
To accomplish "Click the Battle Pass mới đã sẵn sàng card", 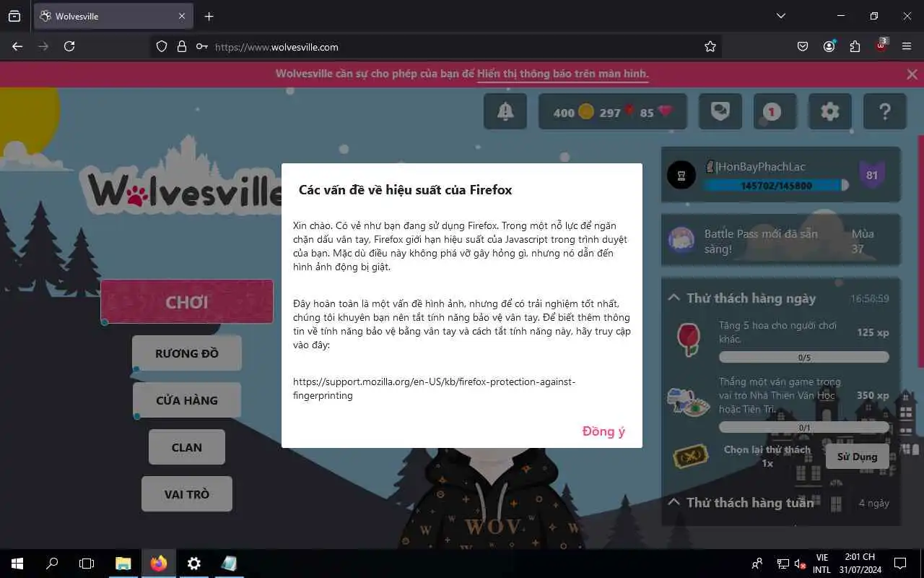I will coord(781,241).
